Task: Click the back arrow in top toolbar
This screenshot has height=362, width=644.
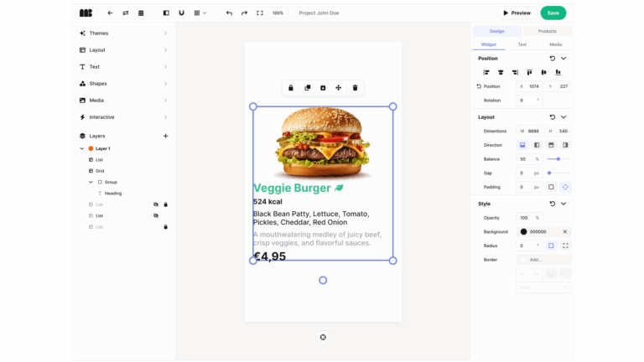Action: click(x=110, y=13)
